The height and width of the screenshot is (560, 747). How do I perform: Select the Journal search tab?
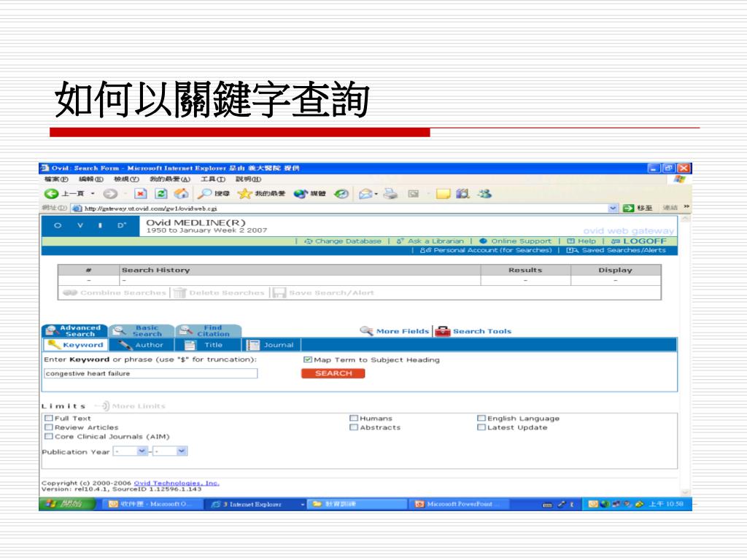click(x=270, y=345)
